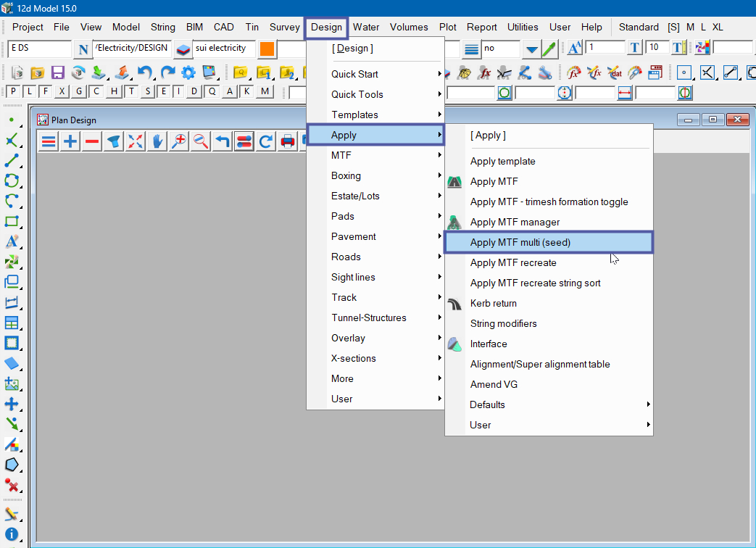Click the Undo arrow in main toolbar

[x=145, y=72]
